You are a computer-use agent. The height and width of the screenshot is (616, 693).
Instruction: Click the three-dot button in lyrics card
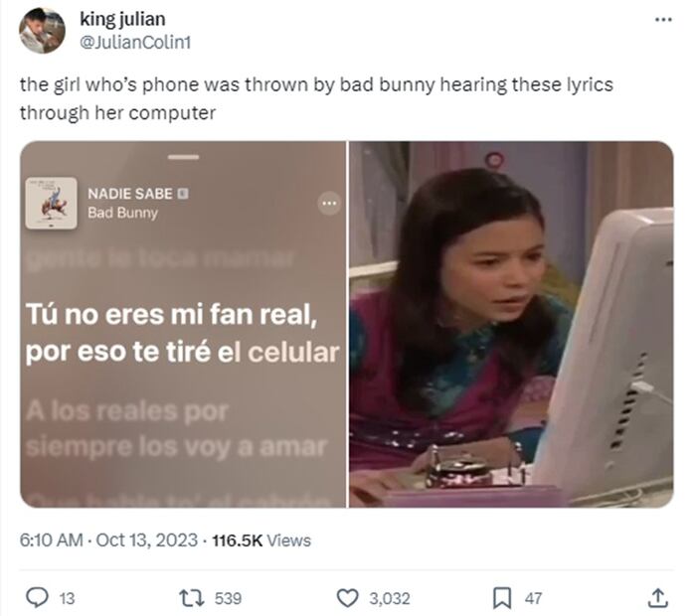click(x=329, y=204)
